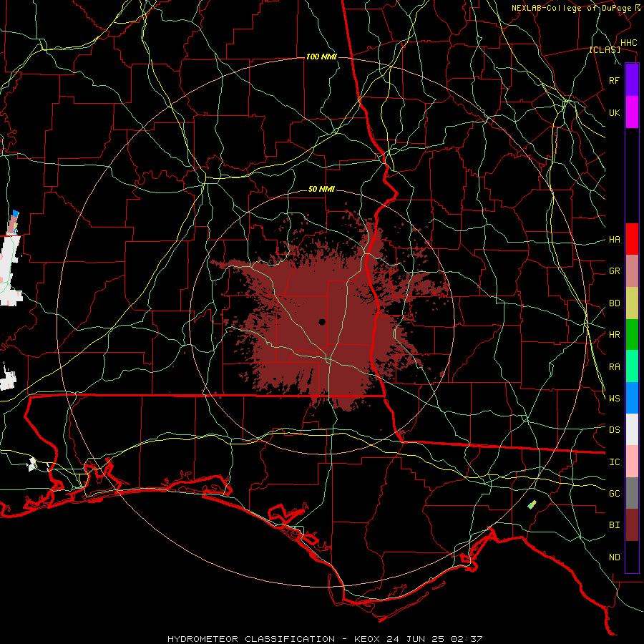Click the 'HHC' product code text
Screen dimensions: 644x644
coord(629,43)
